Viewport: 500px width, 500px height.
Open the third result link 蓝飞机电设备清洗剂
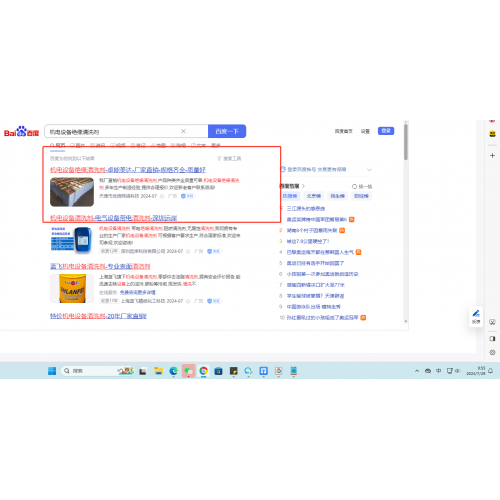coord(100,266)
